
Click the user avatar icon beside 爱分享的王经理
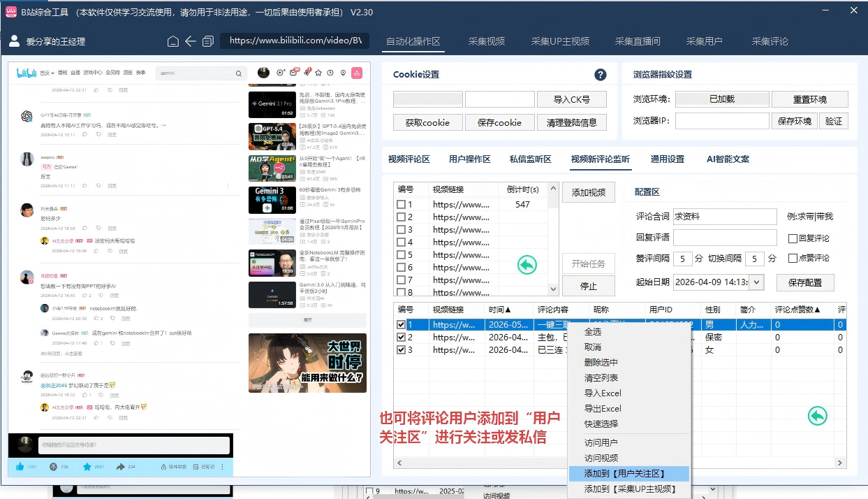[x=14, y=41]
